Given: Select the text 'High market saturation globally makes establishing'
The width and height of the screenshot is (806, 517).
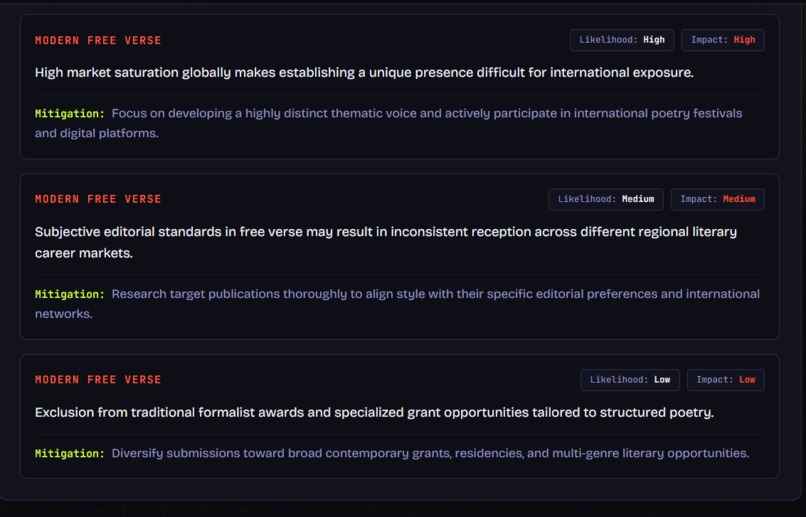Looking at the screenshot, I should (x=195, y=72).
